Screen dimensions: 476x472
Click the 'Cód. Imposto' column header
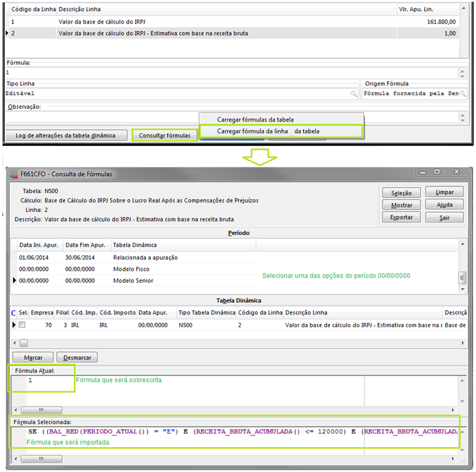pos(117,313)
